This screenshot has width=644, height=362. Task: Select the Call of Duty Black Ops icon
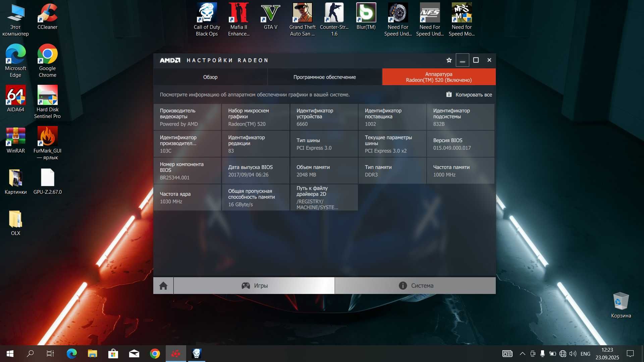[x=207, y=19]
